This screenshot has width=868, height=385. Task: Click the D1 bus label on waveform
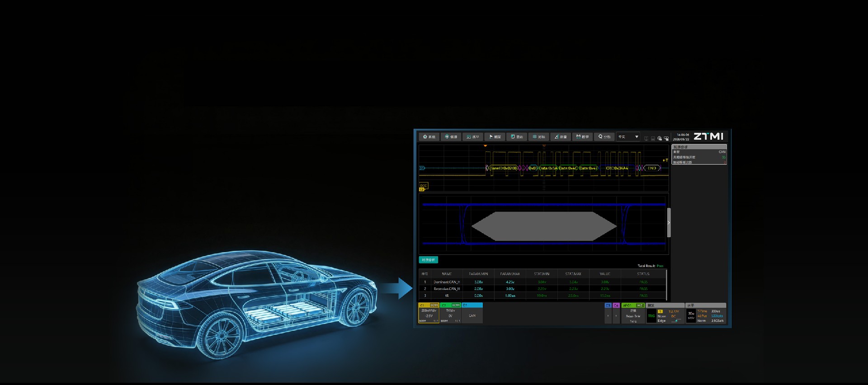(x=422, y=168)
